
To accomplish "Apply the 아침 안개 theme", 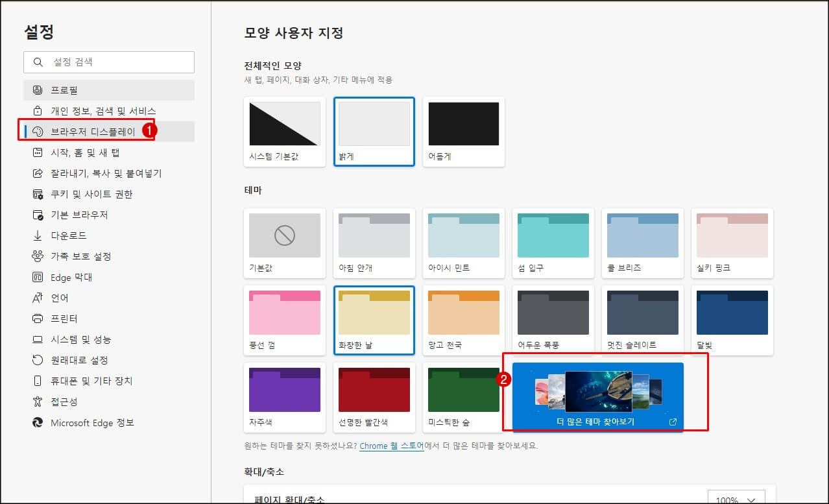I will (x=374, y=243).
